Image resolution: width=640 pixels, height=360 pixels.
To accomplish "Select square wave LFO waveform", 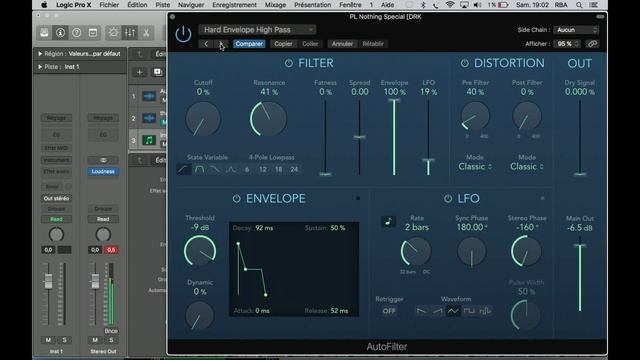I will click(469, 311).
